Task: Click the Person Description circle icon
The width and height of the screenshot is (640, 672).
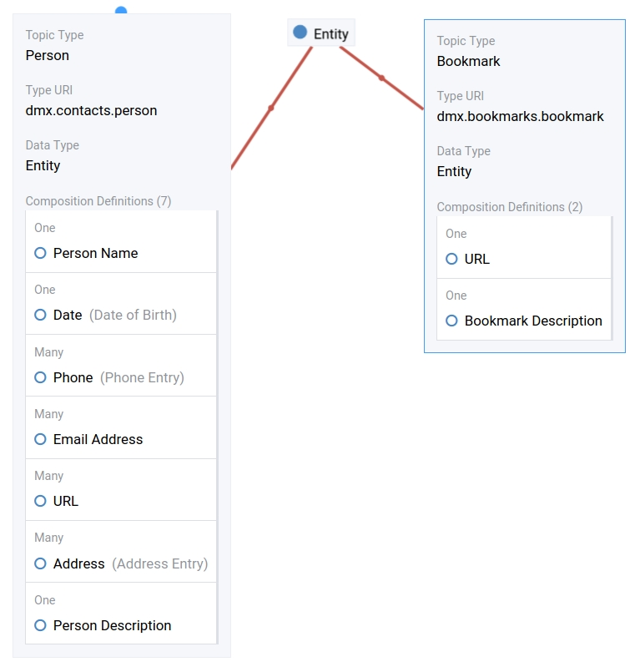Action: coord(40,625)
